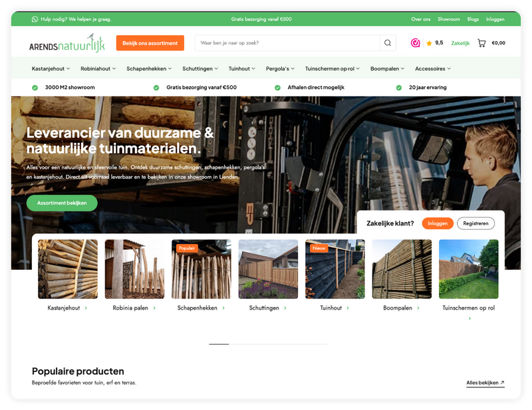This screenshot has width=532, height=410.
Task: Click the pink review badge icon
Action: coord(415,43)
